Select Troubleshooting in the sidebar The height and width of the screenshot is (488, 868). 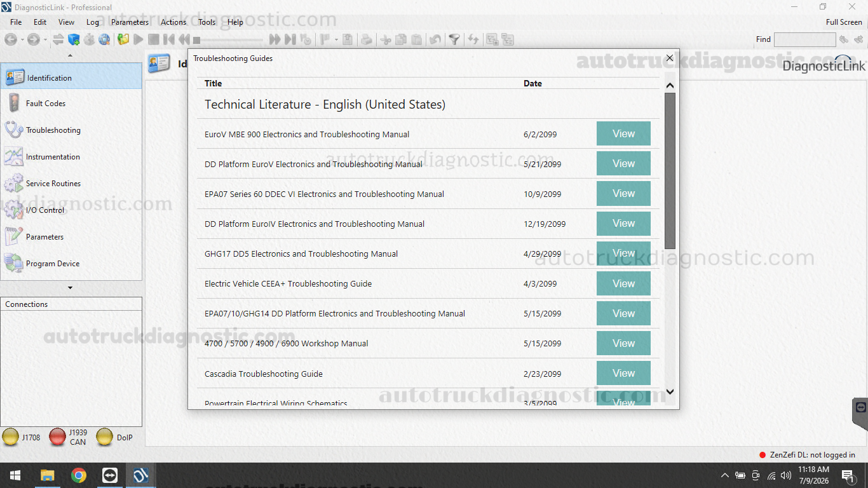pyautogui.click(x=71, y=130)
